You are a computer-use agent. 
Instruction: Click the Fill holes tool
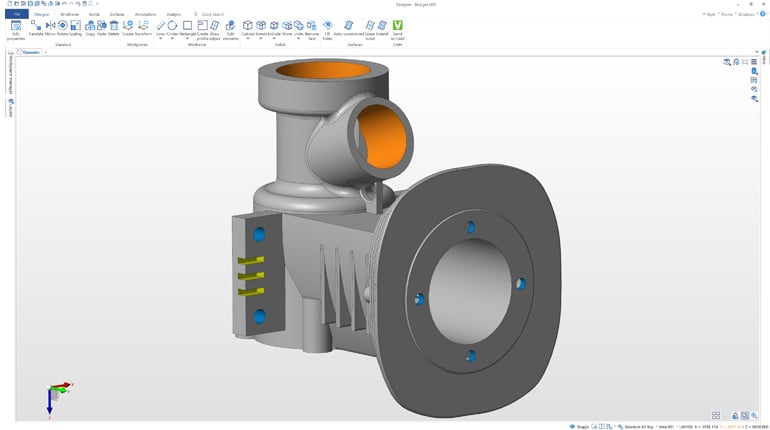(x=327, y=25)
